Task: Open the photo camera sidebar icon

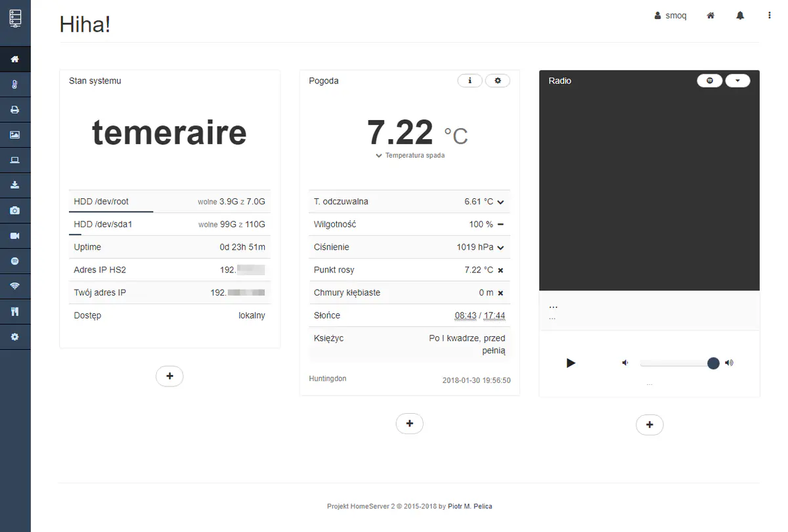Action: [15, 211]
